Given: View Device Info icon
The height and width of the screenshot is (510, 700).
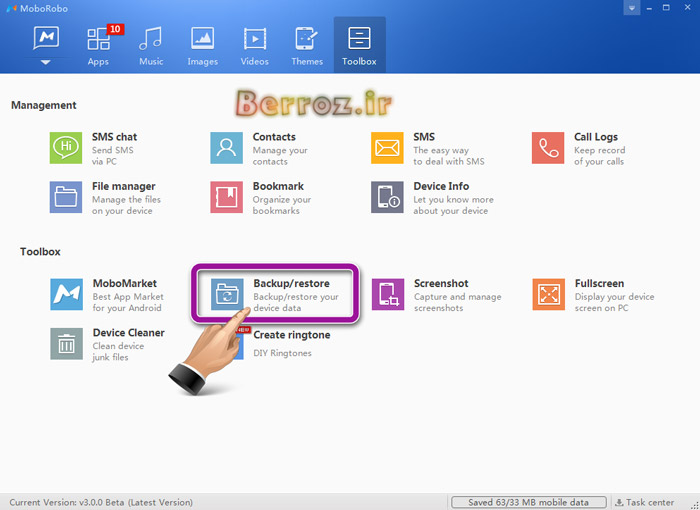Looking at the screenshot, I should [x=387, y=197].
